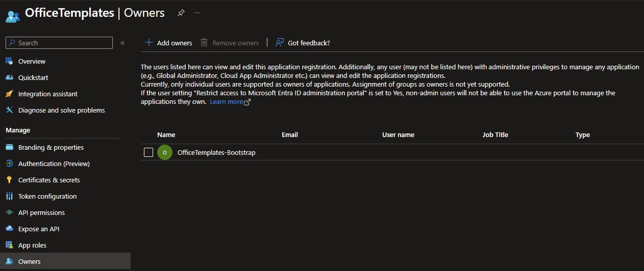Image resolution: width=644 pixels, height=271 pixels.
Task: Click the Overview icon in sidebar
Action: (9, 61)
